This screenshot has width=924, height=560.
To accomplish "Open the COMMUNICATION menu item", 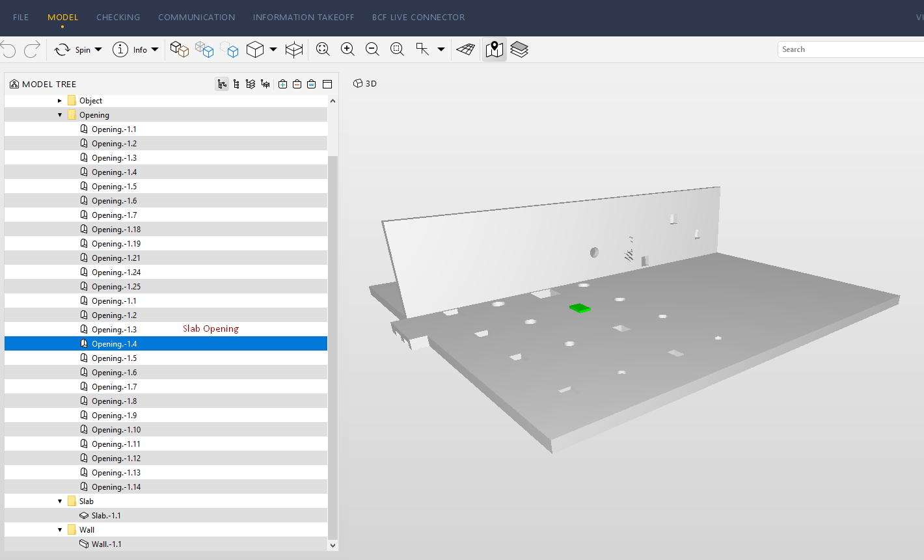I will pos(197,18).
